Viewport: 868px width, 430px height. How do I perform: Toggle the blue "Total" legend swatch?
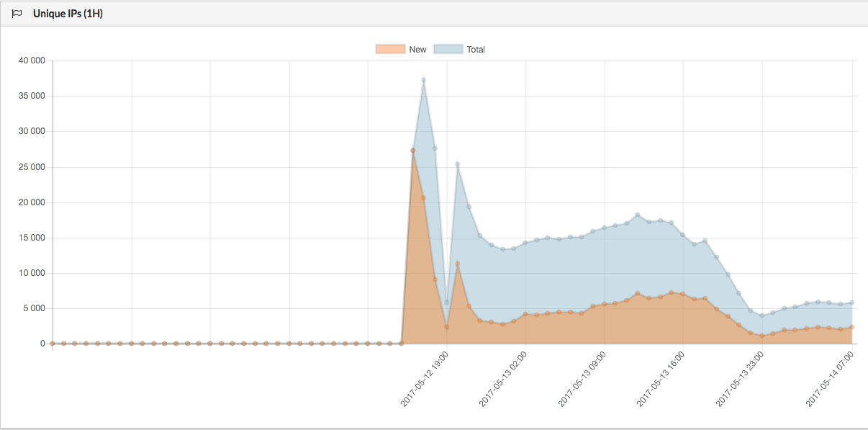pyautogui.click(x=449, y=49)
